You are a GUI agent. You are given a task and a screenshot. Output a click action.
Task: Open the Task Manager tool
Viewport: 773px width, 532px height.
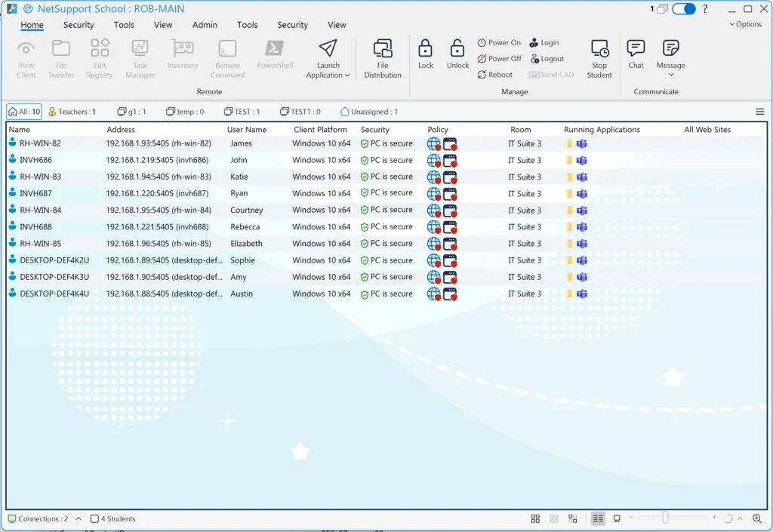(140, 59)
